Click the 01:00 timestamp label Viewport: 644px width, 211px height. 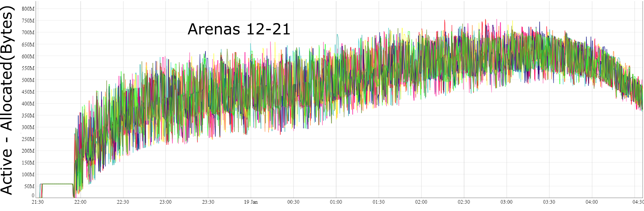(x=336, y=202)
